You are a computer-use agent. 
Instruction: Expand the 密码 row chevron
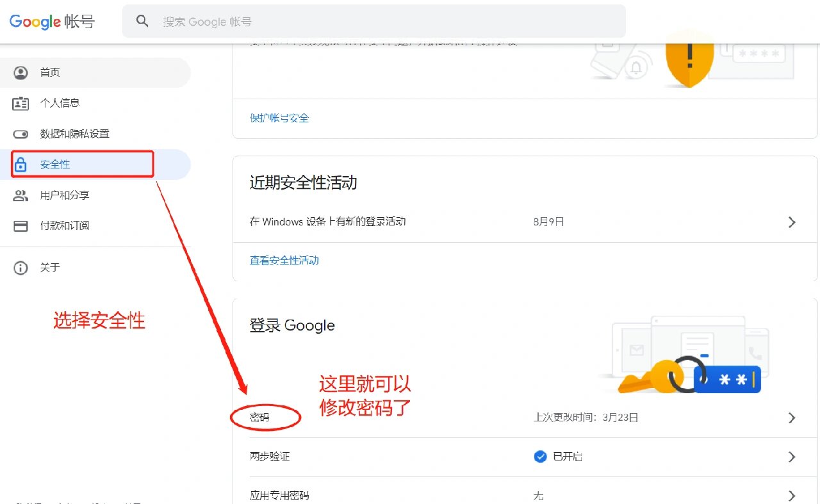[x=792, y=418]
